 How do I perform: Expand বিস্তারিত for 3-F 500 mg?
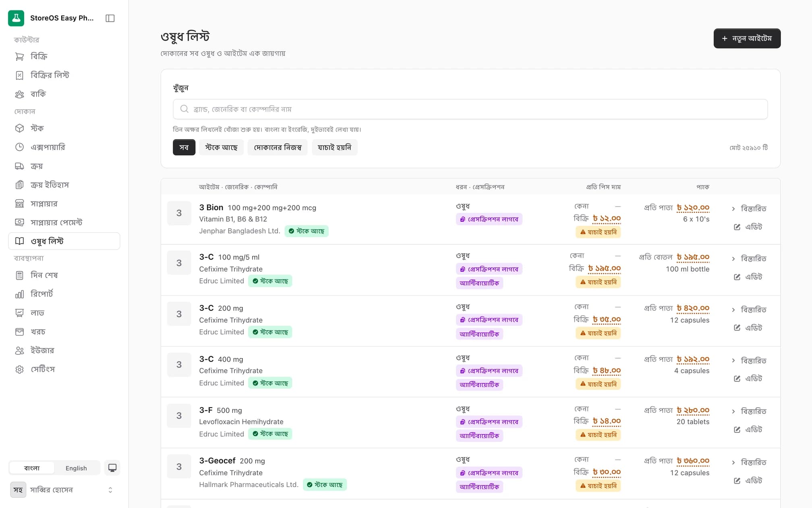pyautogui.click(x=749, y=411)
